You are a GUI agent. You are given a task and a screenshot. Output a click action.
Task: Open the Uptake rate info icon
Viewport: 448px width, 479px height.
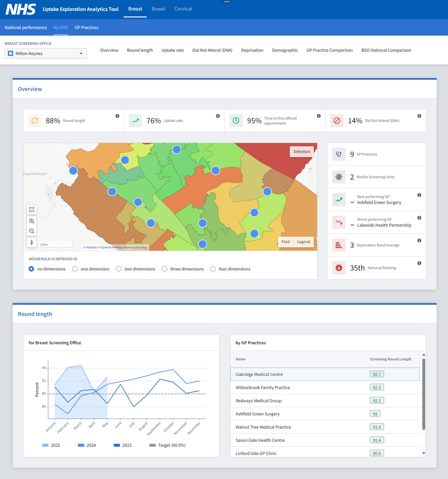[218, 116]
